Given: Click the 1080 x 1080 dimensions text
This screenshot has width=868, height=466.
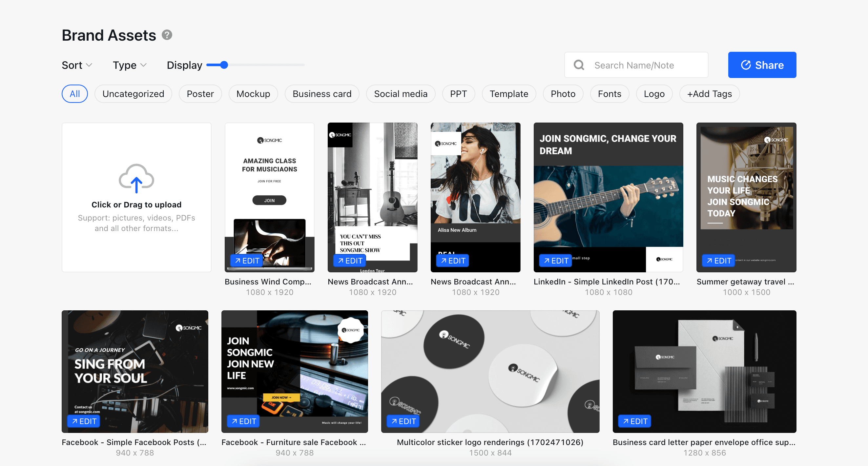Looking at the screenshot, I should (609, 292).
